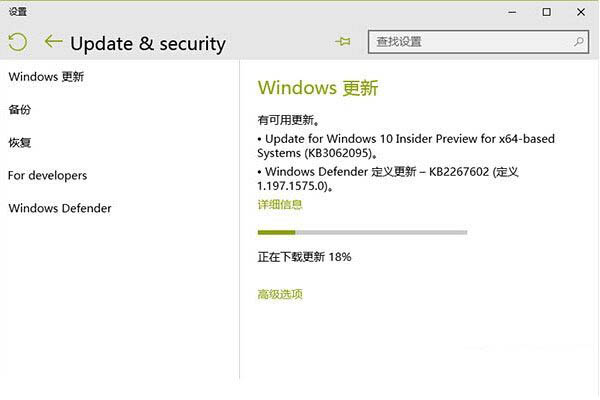Click the update download progress bar
This screenshot has height=400, width=600.
click(362, 232)
